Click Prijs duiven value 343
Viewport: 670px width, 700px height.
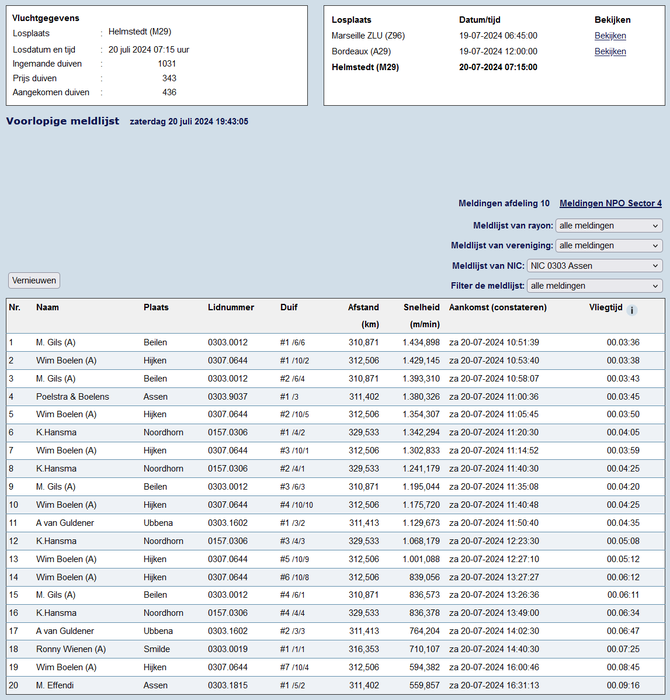pyautogui.click(x=169, y=78)
